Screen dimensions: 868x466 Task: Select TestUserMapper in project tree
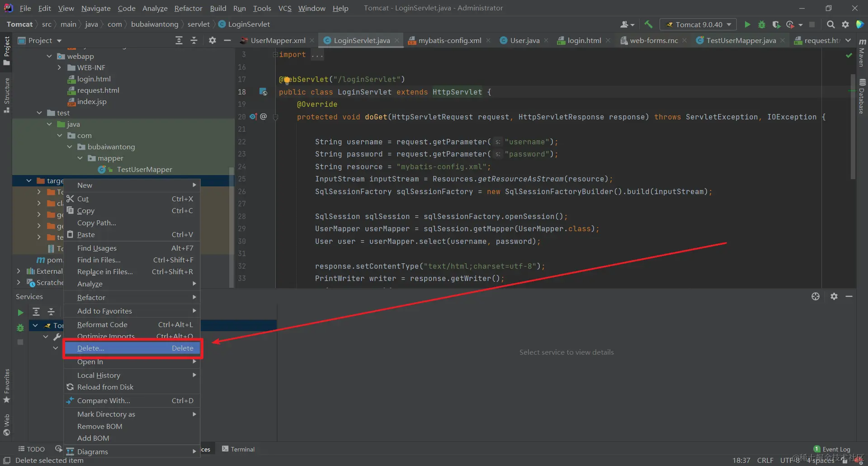[144, 170]
